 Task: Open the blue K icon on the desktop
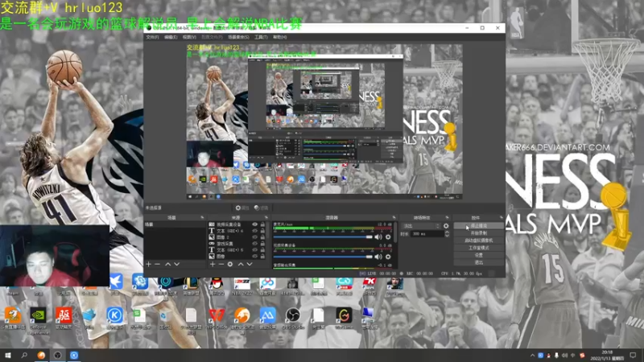114,315
